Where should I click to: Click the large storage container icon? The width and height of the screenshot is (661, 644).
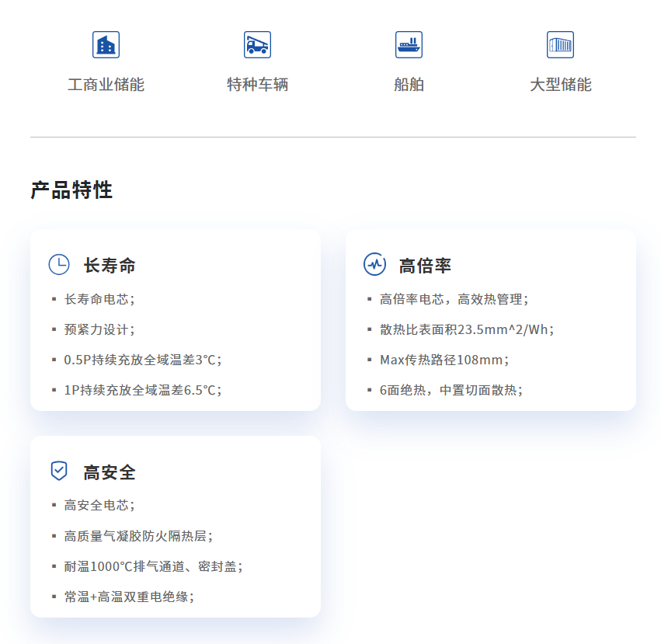pyautogui.click(x=560, y=45)
